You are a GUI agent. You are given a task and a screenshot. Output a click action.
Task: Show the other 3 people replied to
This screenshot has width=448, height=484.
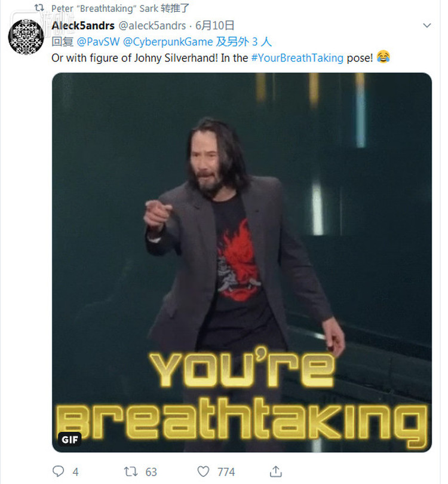244,42
